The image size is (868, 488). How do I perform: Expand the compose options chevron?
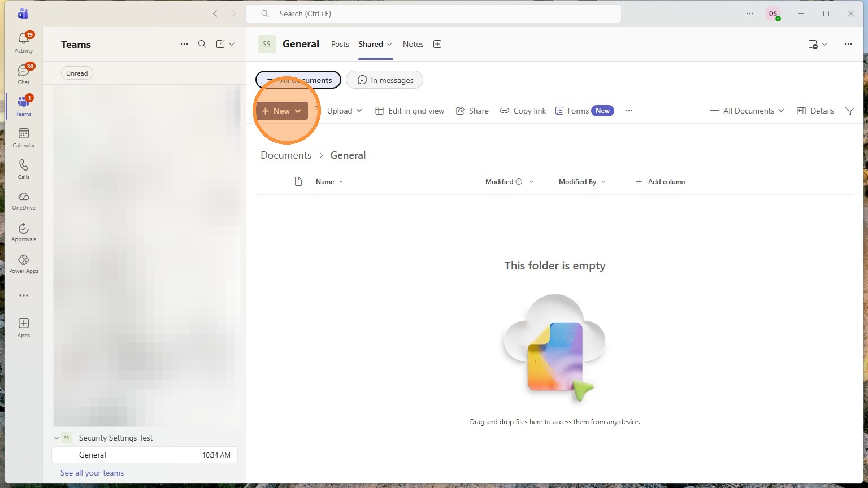[232, 44]
